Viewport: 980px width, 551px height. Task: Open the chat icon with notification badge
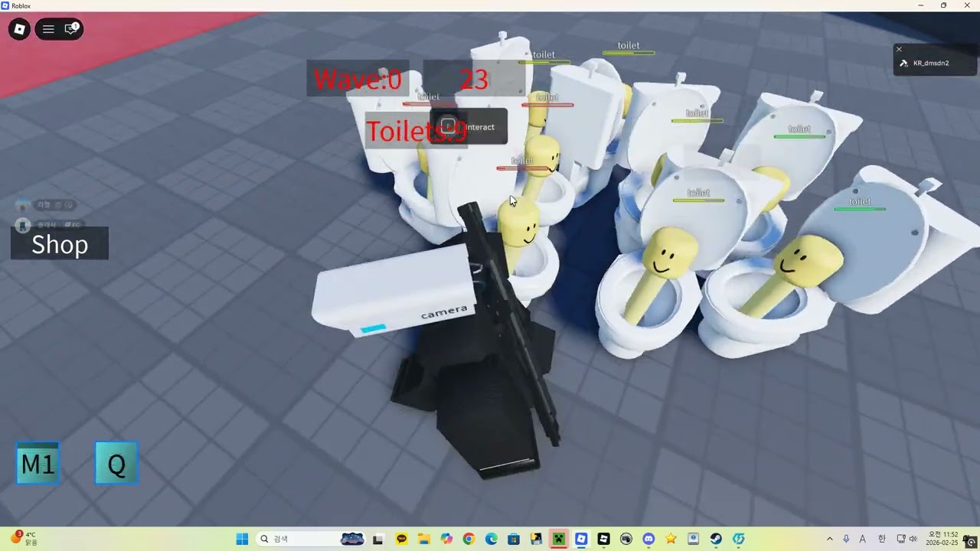[x=71, y=29]
